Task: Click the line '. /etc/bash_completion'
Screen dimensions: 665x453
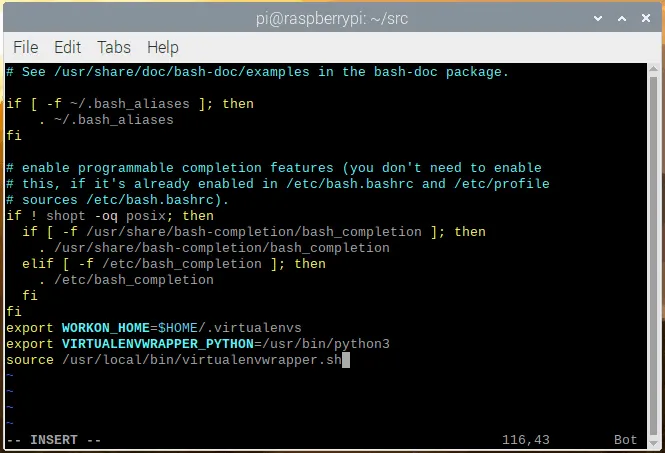Action: pos(126,280)
